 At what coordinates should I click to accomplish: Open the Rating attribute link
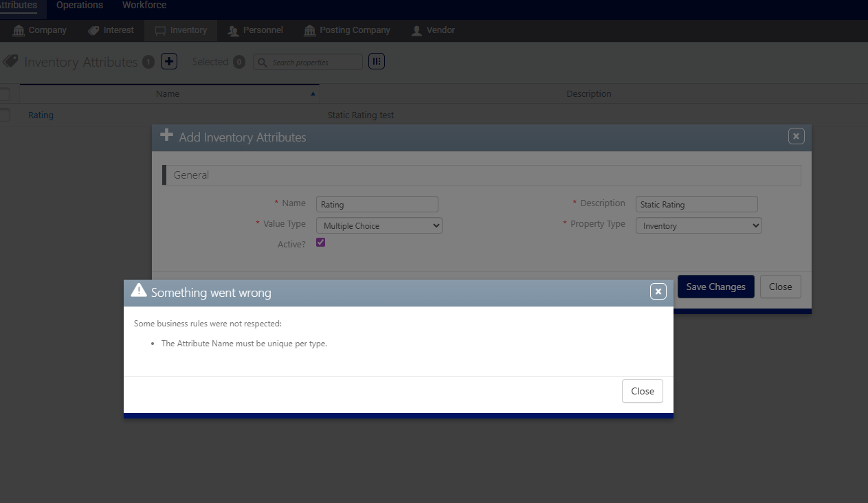(x=41, y=115)
